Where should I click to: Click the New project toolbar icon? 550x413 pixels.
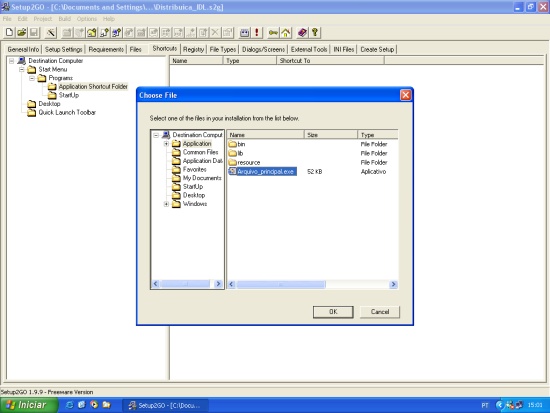coord(9,33)
